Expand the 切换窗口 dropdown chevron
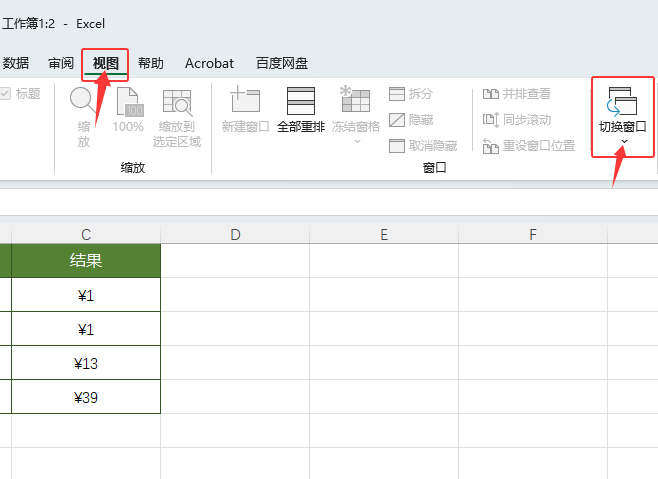The image size is (658, 479). (624, 141)
